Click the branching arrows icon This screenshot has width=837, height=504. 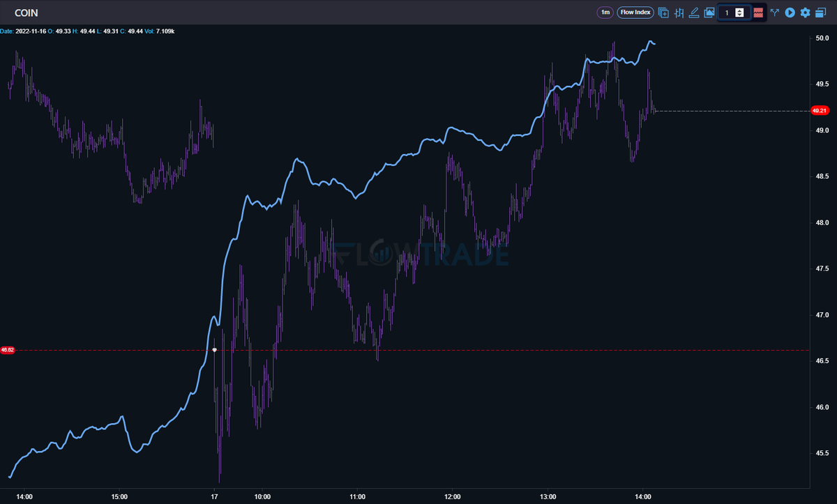click(x=775, y=13)
